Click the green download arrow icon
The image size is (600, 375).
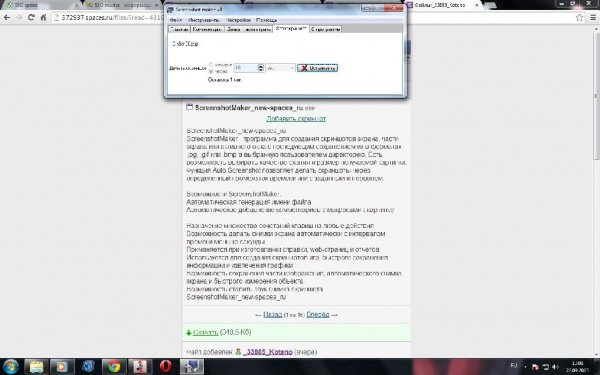point(189,333)
